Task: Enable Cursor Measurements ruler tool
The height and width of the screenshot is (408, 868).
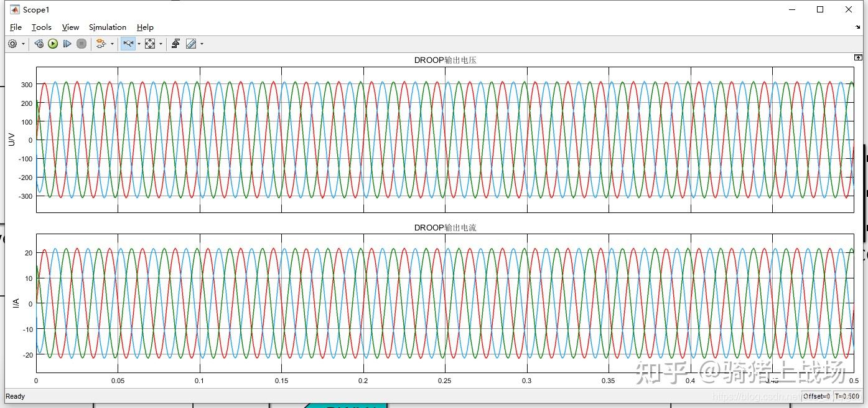Action: coord(191,44)
